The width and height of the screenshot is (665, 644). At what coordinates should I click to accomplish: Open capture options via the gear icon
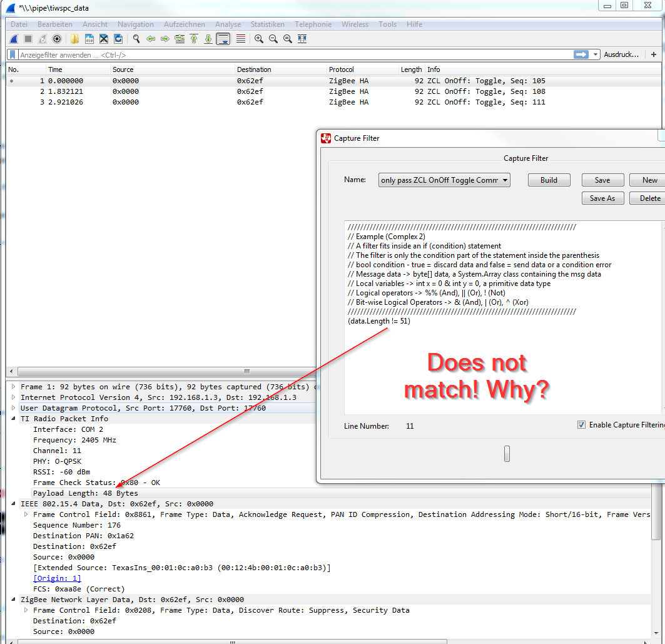pos(57,38)
